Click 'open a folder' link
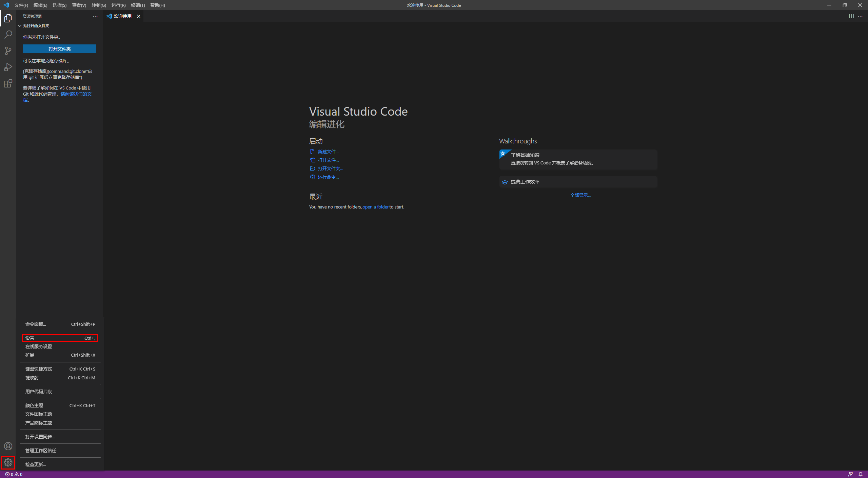The image size is (868, 478). pos(375,207)
